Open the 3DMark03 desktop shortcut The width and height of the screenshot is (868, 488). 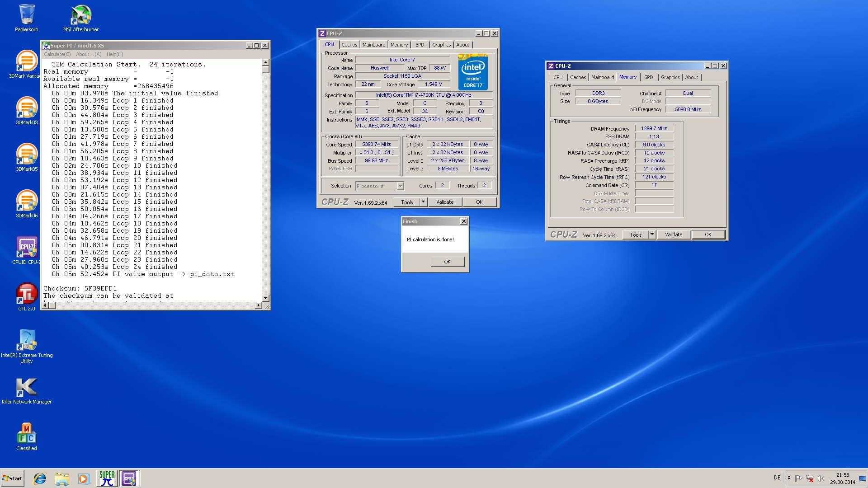[27, 111]
